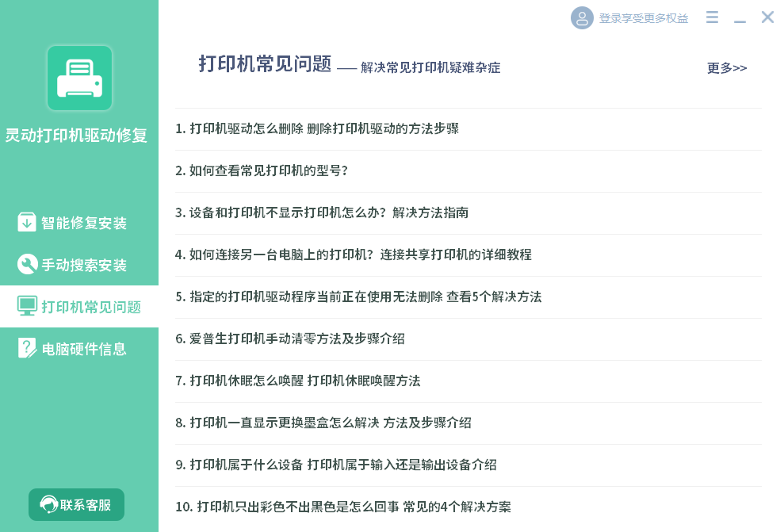Click the printer logo icon in sidebar
The width and height of the screenshot is (784, 532).
click(78, 78)
